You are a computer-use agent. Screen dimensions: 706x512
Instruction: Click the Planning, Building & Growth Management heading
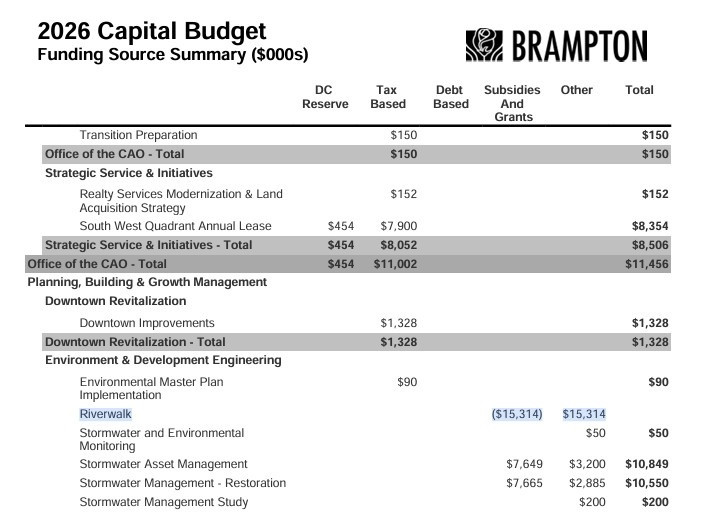(x=147, y=282)
